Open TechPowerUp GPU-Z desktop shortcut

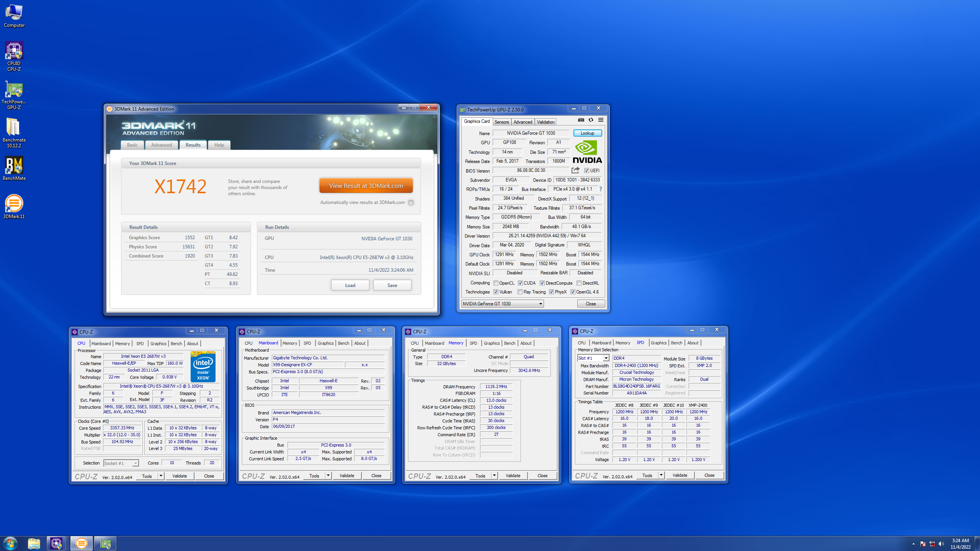(14, 95)
